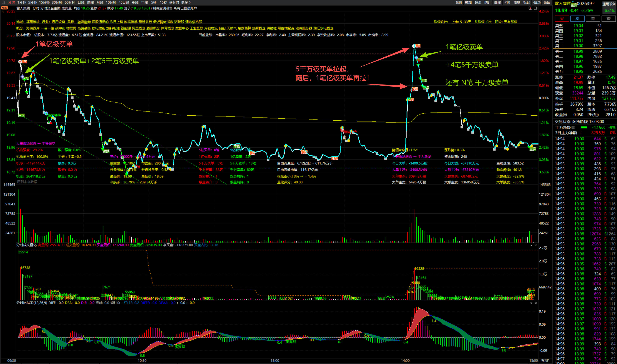Image resolution: width=617 pixels, height=364 pixels.
Task: Close the 分时MACD indicator sub-panel
Action: (536, 303)
